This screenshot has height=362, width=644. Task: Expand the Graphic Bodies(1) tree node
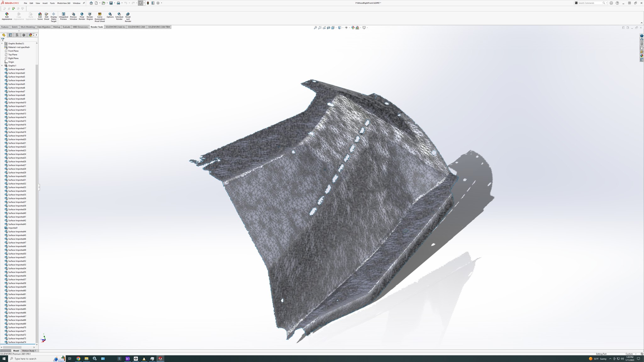(x=2, y=43)
